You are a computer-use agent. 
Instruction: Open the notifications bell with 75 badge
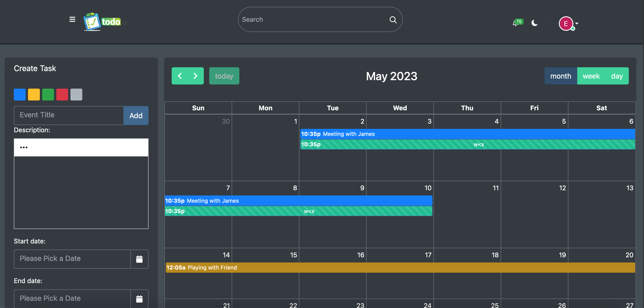click(x=517, y=23)
